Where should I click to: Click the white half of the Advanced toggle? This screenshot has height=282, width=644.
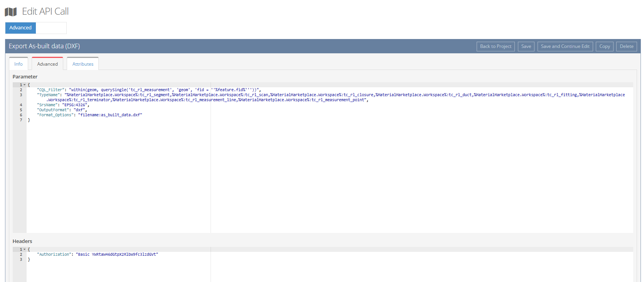51,28
